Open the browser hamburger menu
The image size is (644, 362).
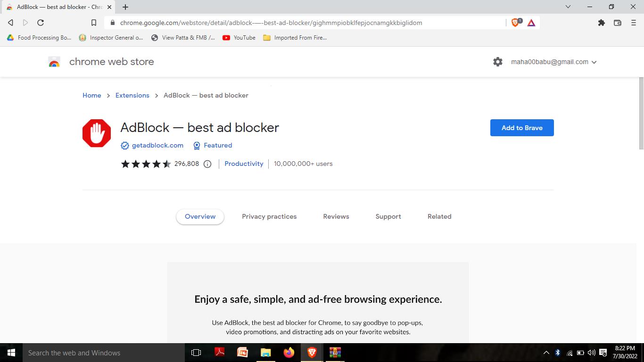pos(633,23)
